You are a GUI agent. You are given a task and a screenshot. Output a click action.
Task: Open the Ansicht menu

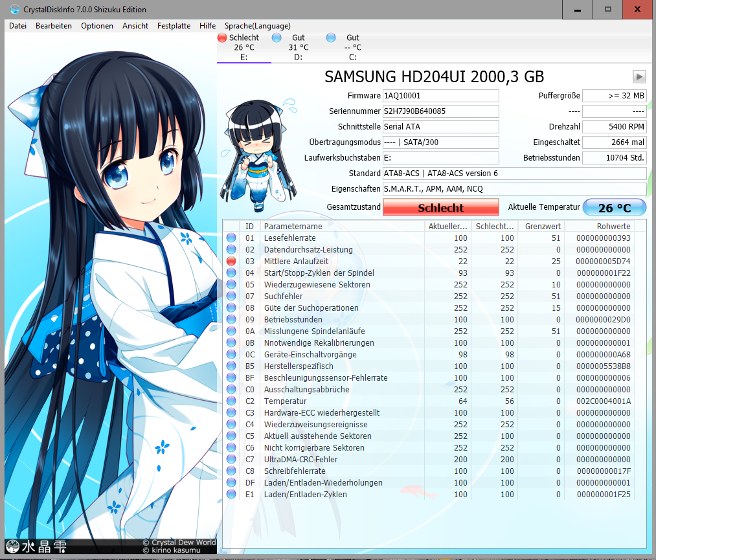(135, 26)
